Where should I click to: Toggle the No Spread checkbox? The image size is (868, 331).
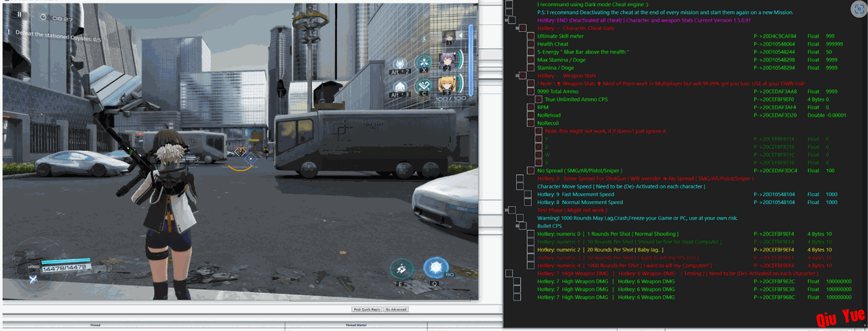click(x=531, y=171)
